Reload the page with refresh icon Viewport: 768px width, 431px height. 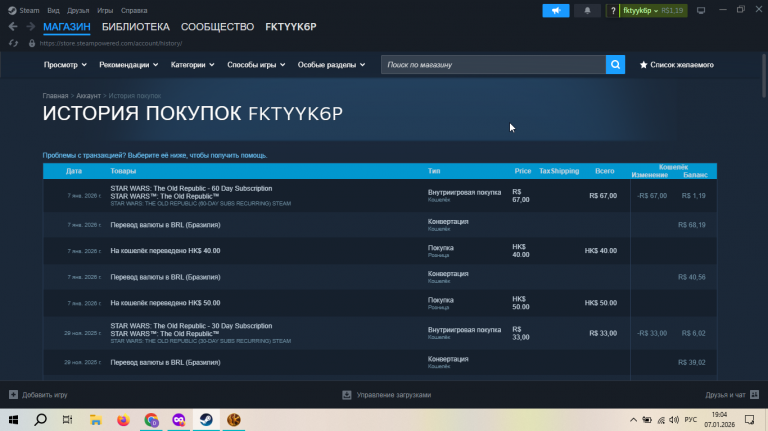click(x=13, y=43)
